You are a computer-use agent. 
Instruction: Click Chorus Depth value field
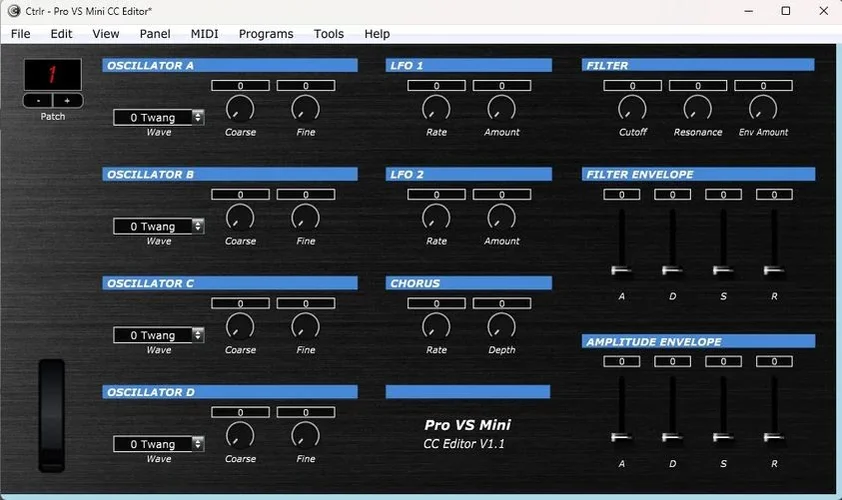[502, 303]
